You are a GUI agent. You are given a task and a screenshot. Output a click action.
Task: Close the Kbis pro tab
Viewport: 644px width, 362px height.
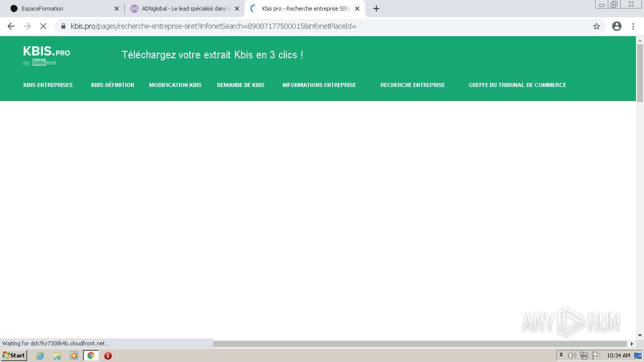point(357,9)
